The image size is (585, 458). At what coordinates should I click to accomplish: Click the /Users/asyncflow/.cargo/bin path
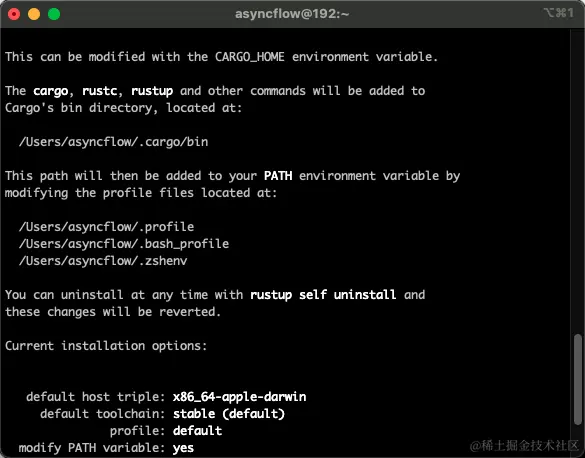pos(113,142)
